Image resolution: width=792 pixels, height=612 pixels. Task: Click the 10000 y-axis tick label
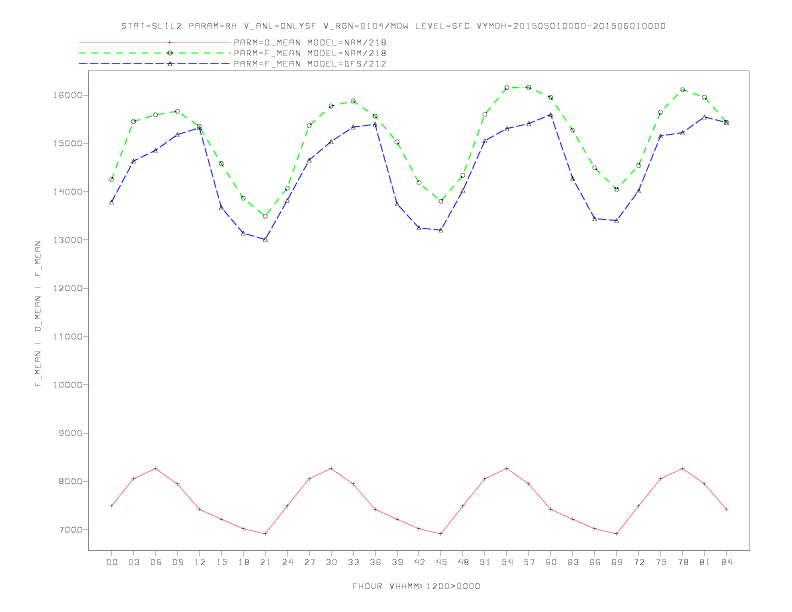point(67,385)
